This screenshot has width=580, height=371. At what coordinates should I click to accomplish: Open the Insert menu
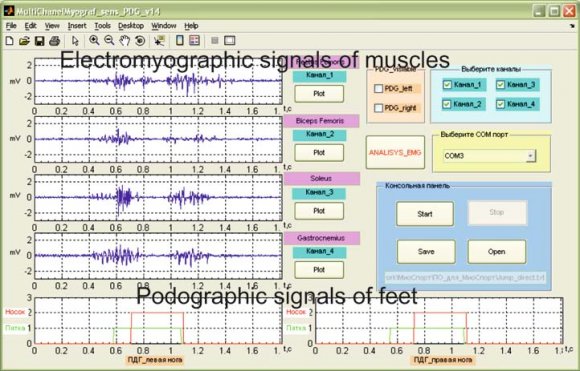coord(77,26)
